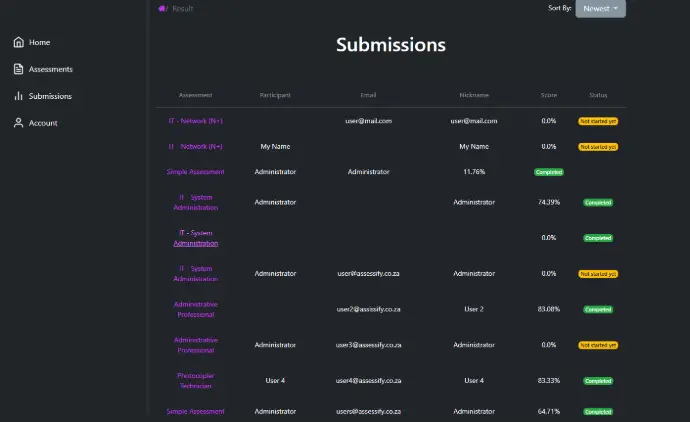The height and width of the screenshot is (422, 690).
Task: Click the Submissions bar chart icon
Action: [x=18, y=96]
